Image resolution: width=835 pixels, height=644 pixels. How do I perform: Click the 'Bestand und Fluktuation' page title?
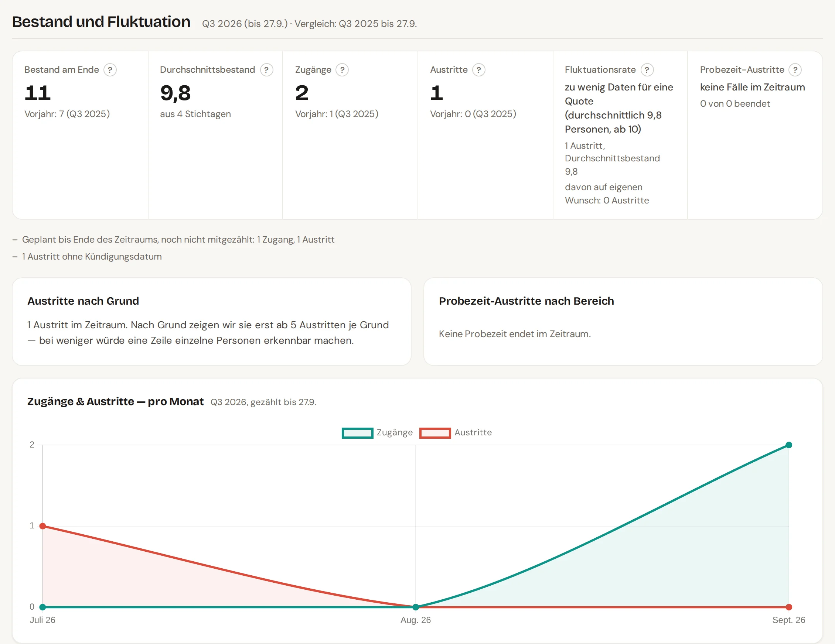tap(101, 22)
